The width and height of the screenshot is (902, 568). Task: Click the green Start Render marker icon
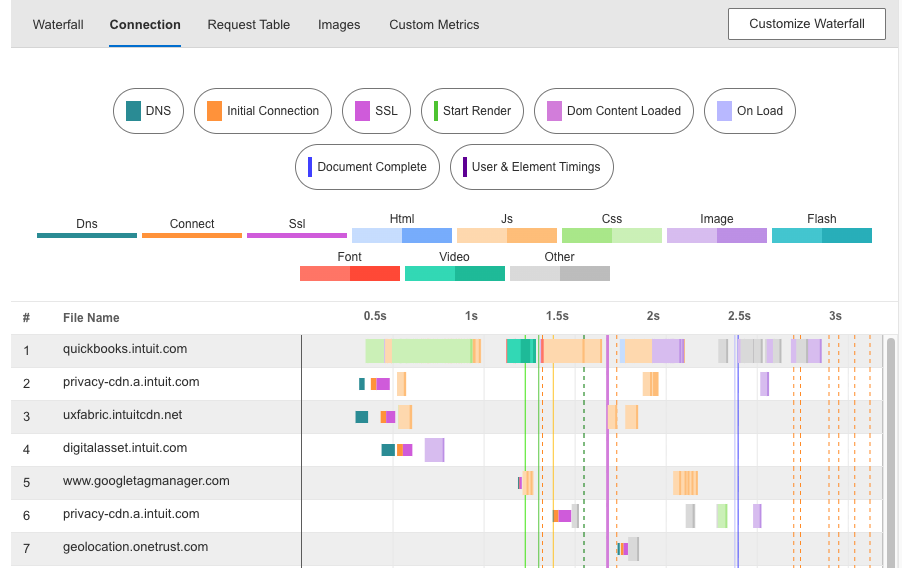tap(436, 111)
